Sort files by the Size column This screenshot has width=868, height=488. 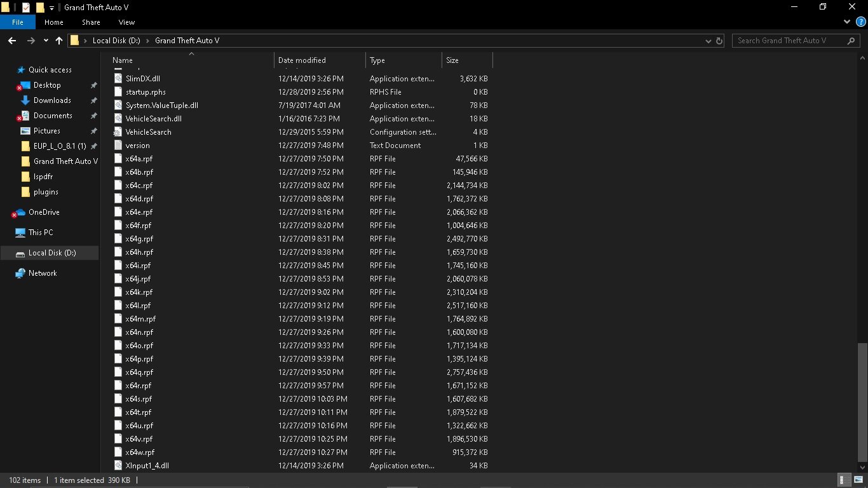click(467, 60)
